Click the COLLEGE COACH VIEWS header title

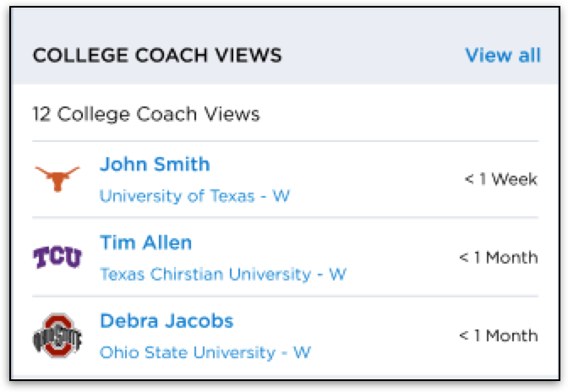click(x=157, y=56)
